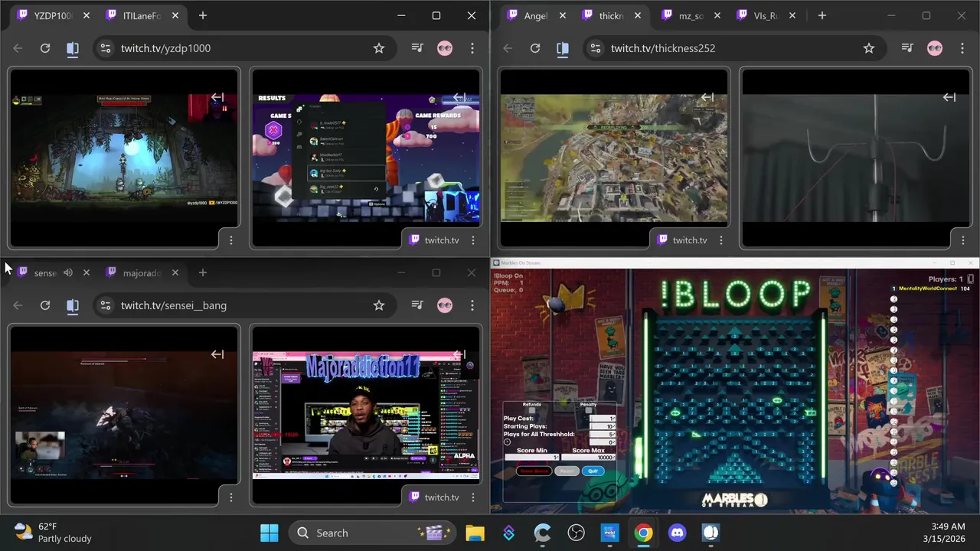
Task: Click the Starting Plays input field
Action: coord(603,426)
